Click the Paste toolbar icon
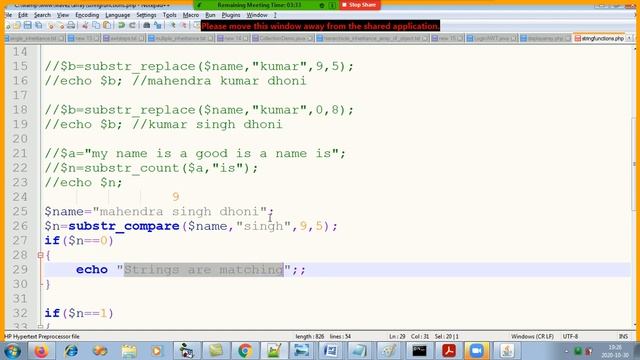The image size is (640, 360). click(x=107, y=25)
